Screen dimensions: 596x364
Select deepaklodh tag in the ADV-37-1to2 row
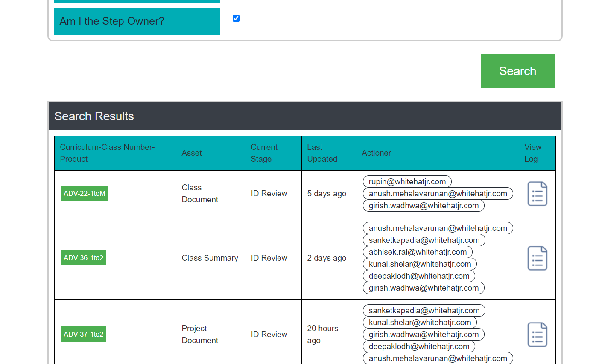pyautogui.click(x=419, y=347)
